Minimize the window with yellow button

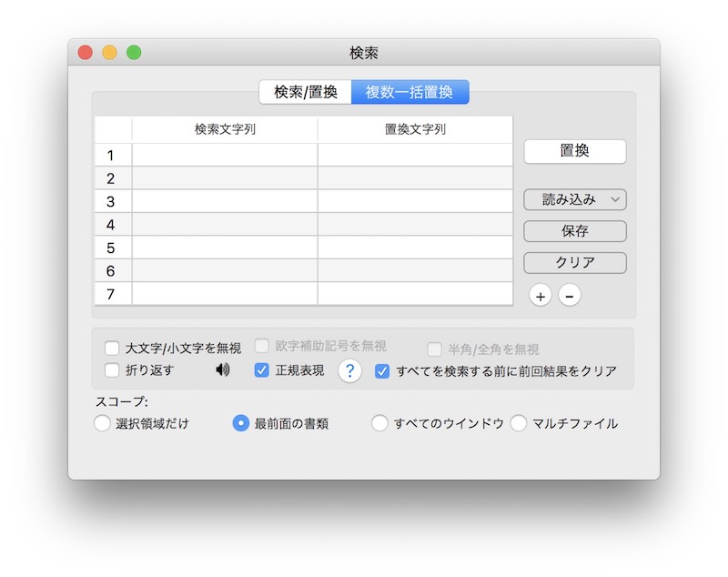(x=109, y=53)
